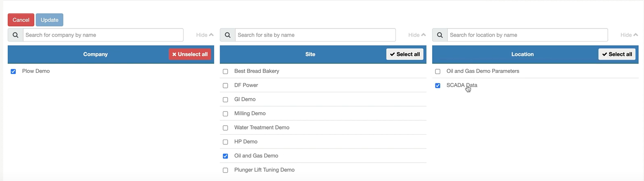Focus the location name search field
The image size is (644, 181).
528,35
